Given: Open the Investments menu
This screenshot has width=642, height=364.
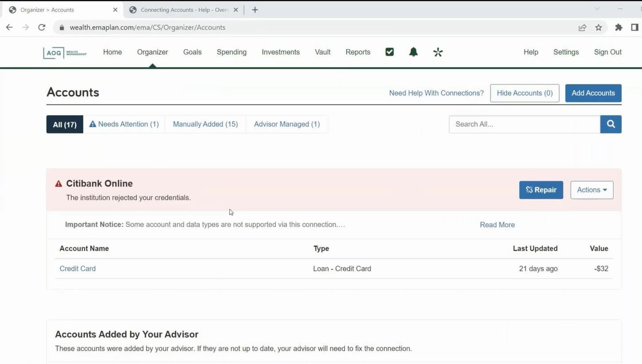Looking at the screenshot, I should [281, 52].
